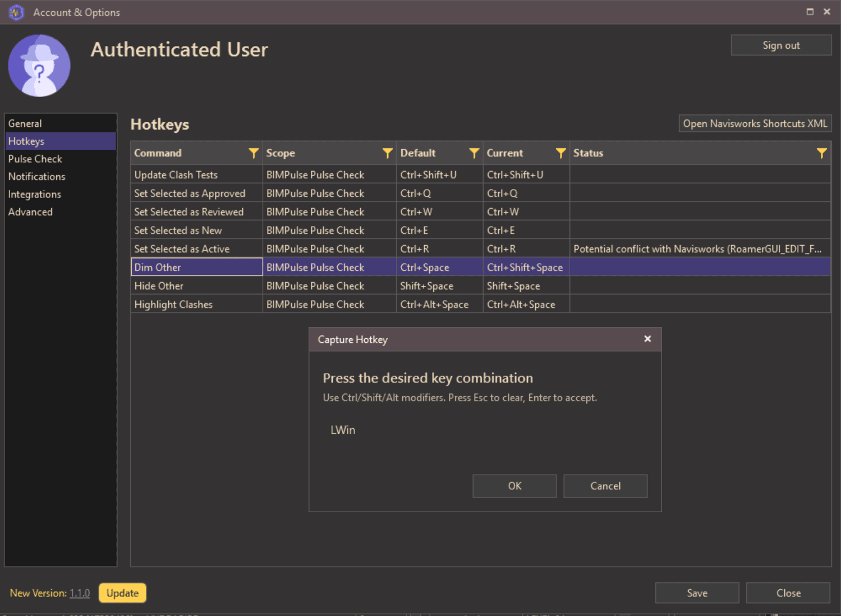Filter the Status column

(x=822, y=153)
